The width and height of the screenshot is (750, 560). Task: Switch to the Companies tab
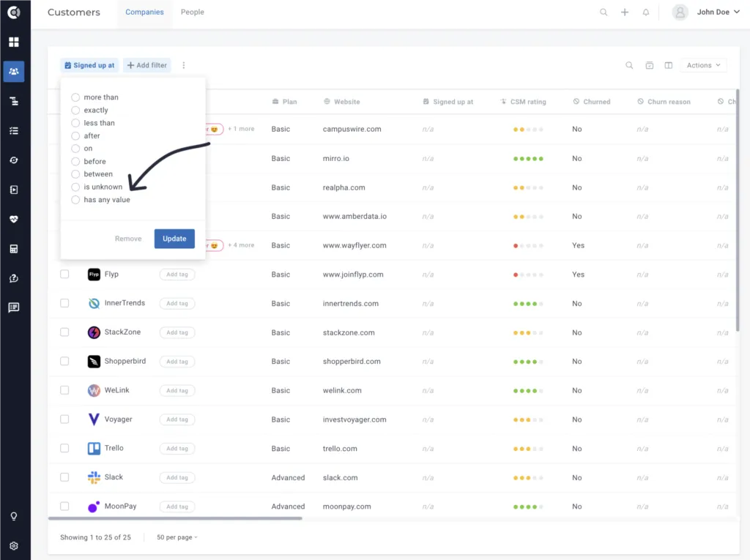point(144,12)
